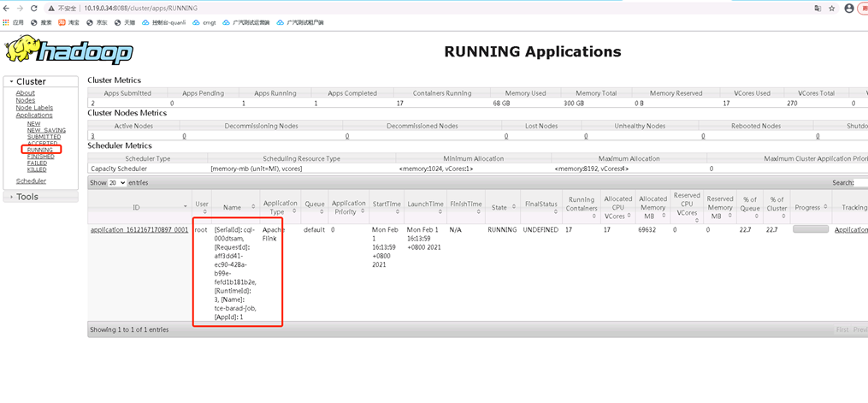Go back to the previous page
This screenshot has height=403, width=868.
click(7, 9)
